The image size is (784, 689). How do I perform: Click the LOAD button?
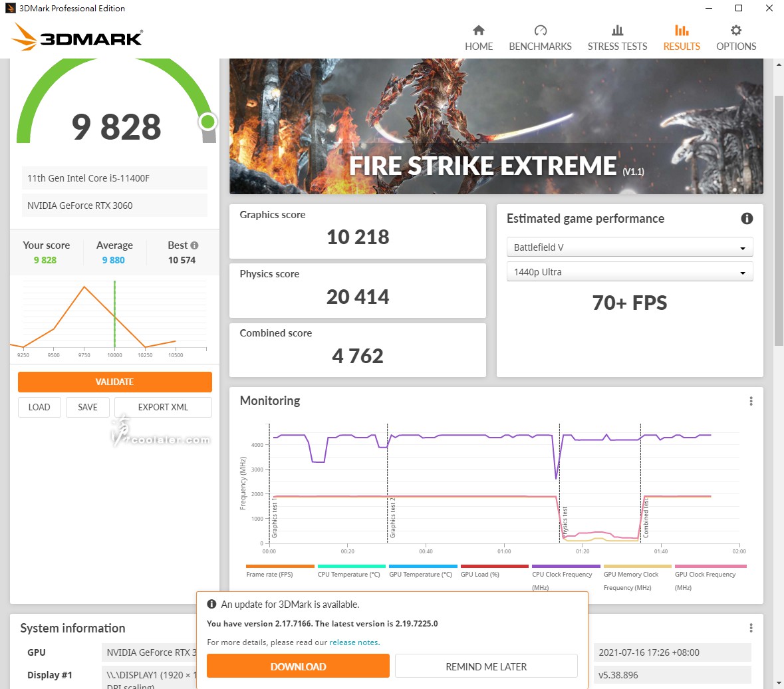[39, 407]
